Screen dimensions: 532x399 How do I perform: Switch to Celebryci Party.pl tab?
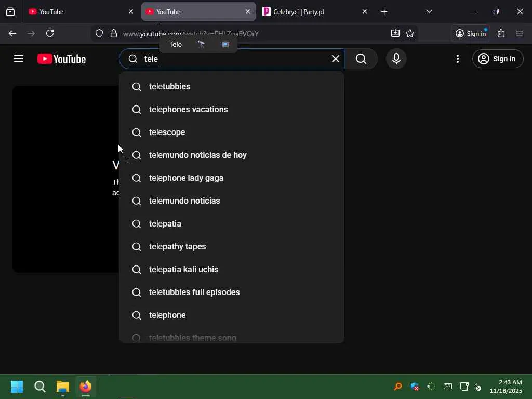[x=314, y=11]
